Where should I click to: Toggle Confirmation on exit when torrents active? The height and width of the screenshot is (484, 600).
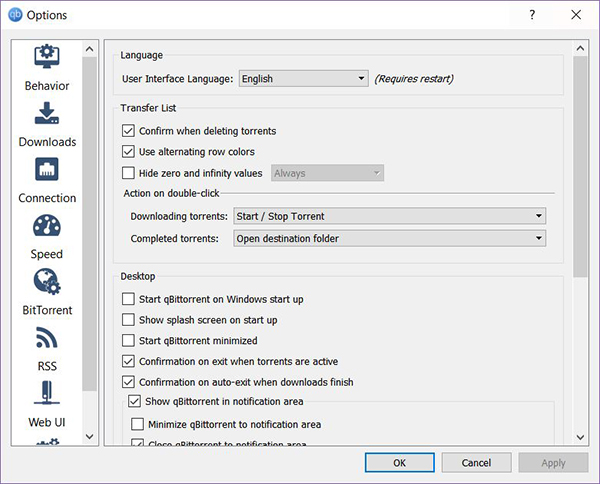128,361
